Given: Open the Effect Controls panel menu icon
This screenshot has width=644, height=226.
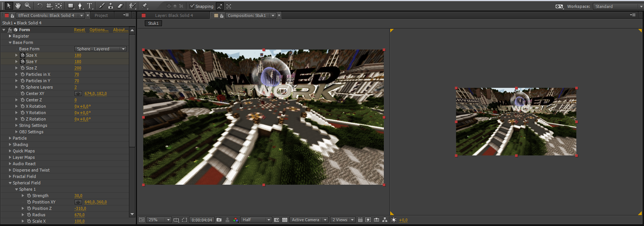Looking at the screenshot, I should click(x=126, y=15).
